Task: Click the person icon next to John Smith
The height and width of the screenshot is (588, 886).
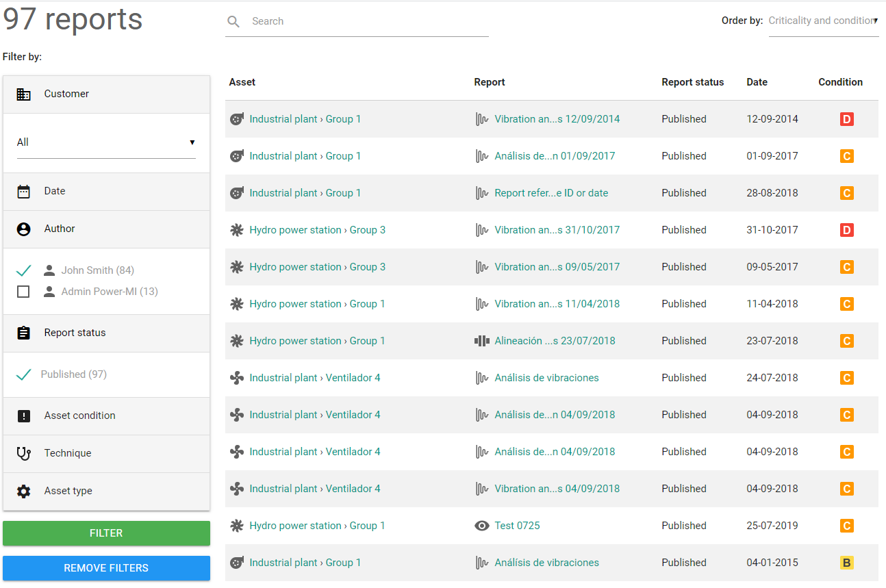Action: (x=49, y=270)
